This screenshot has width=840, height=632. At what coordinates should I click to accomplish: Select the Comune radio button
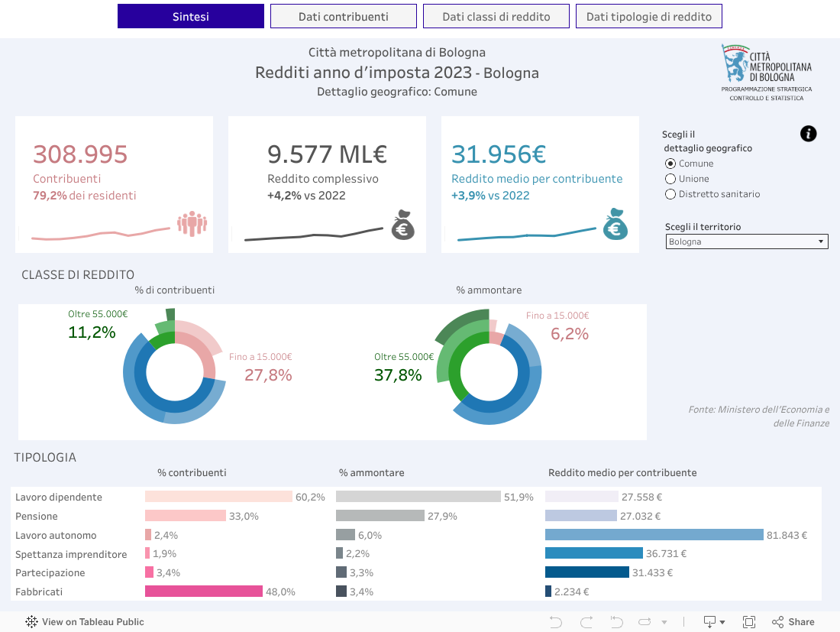point(670,164)
